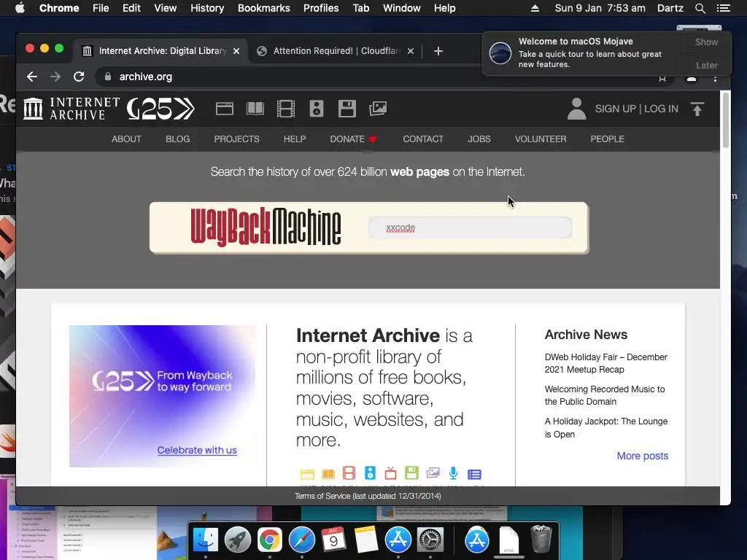The width and height of the screenshot is (747, 560).
Task: Open the Window menu
Action: [402, 8]
